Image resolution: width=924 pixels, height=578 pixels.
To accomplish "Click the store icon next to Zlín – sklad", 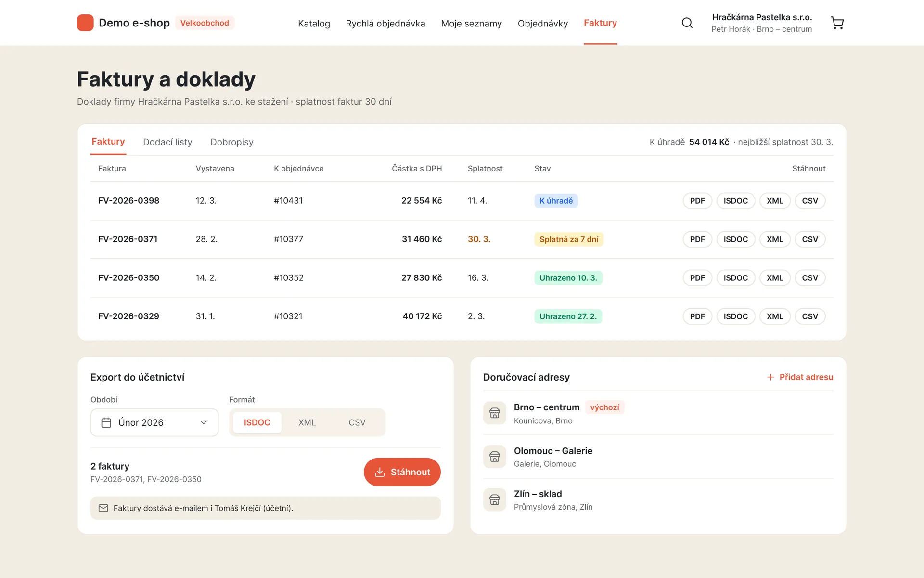I will [495, 499].
